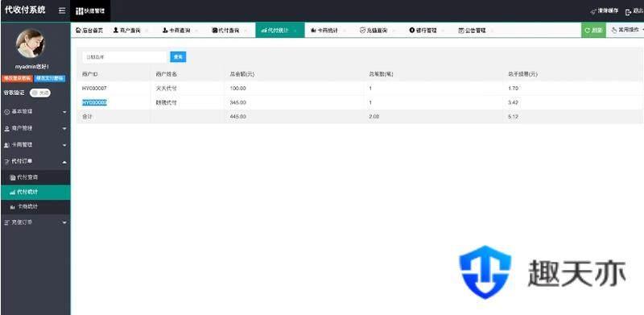The width and height of the screenshot is (644, 315).
Task: Click the myadmin greeting text
Action: tap(32, 67)
